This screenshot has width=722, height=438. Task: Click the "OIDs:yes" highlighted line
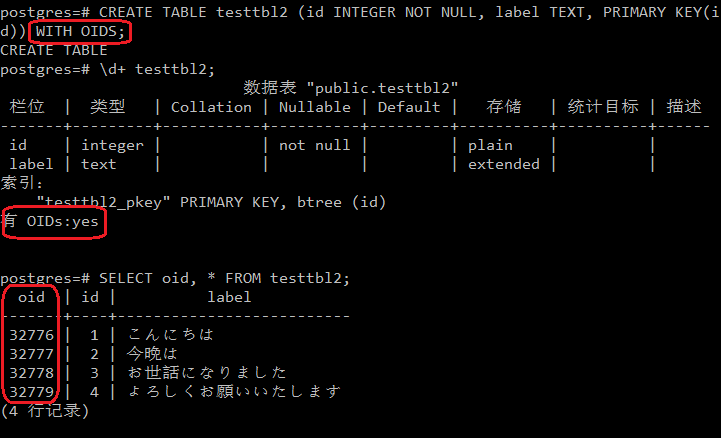tap(54, 221)
